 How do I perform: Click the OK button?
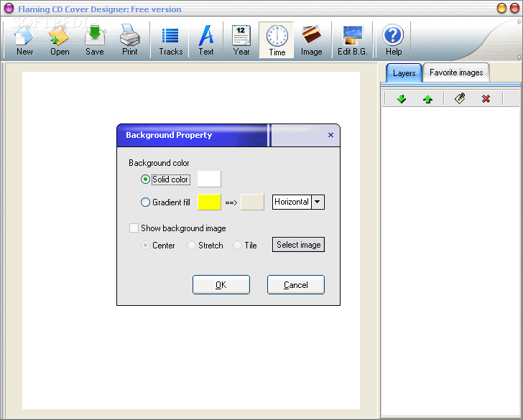click(x=221, y=284)
